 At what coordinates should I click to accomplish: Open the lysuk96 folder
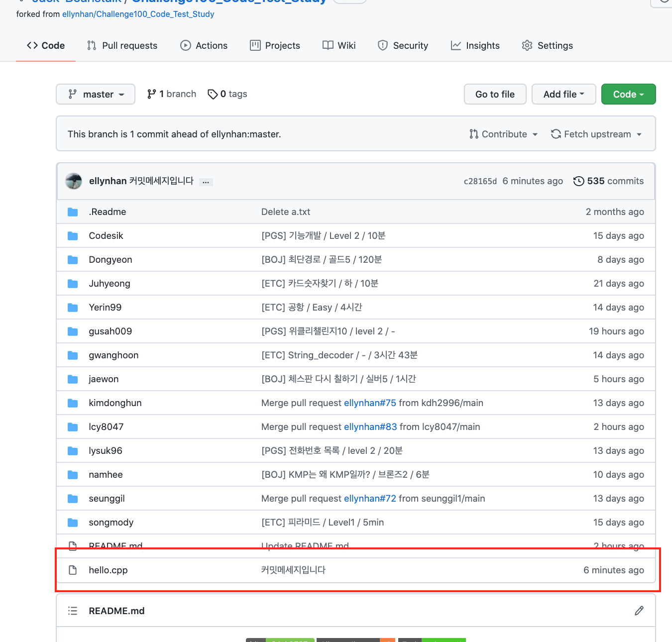coord(106,450)
